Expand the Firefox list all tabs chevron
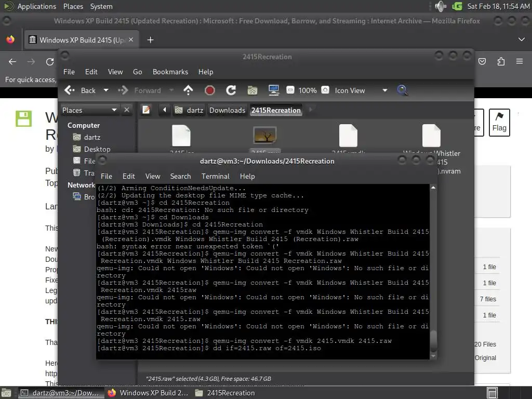Screen dimensions: 532x399 click(x=522, y=39)
